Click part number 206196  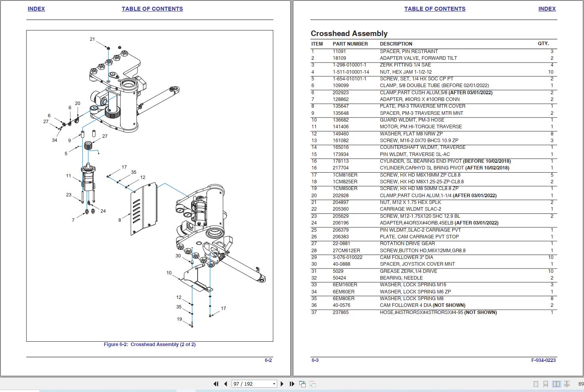pos(341,223)
